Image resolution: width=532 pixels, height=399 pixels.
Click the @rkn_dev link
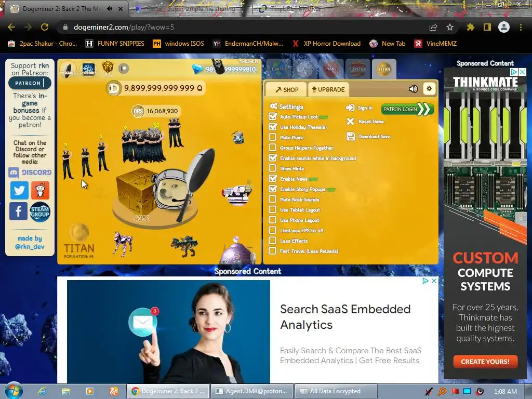(x=30, y=247)
